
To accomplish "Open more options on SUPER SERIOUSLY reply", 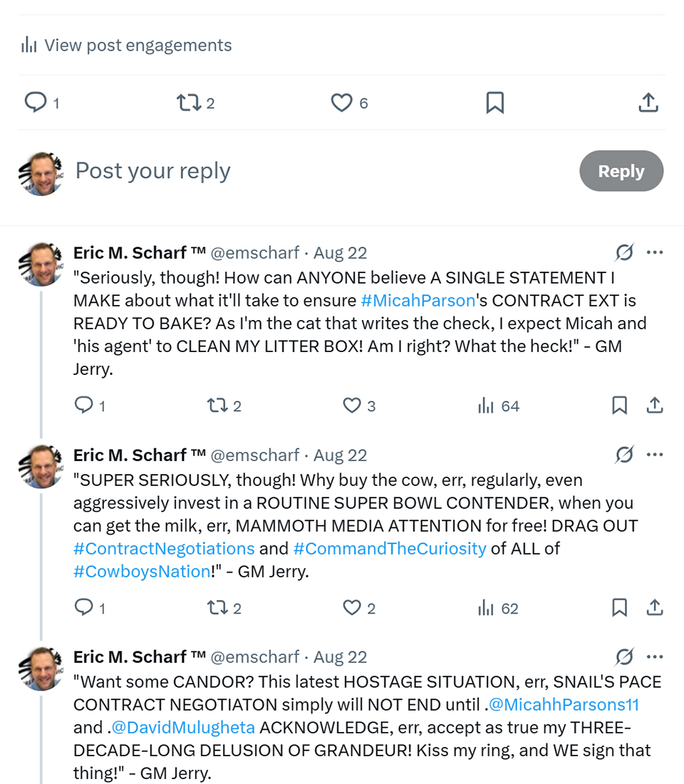I will (655, 455).
